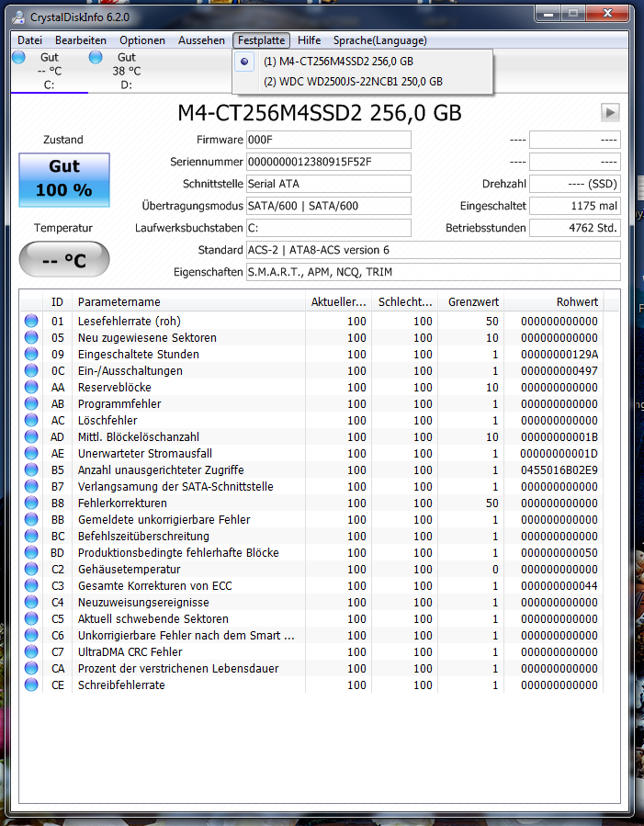644x826 pixels.
Task: Click status orb of Programmfehler row
Action: (x=31, y=403)
